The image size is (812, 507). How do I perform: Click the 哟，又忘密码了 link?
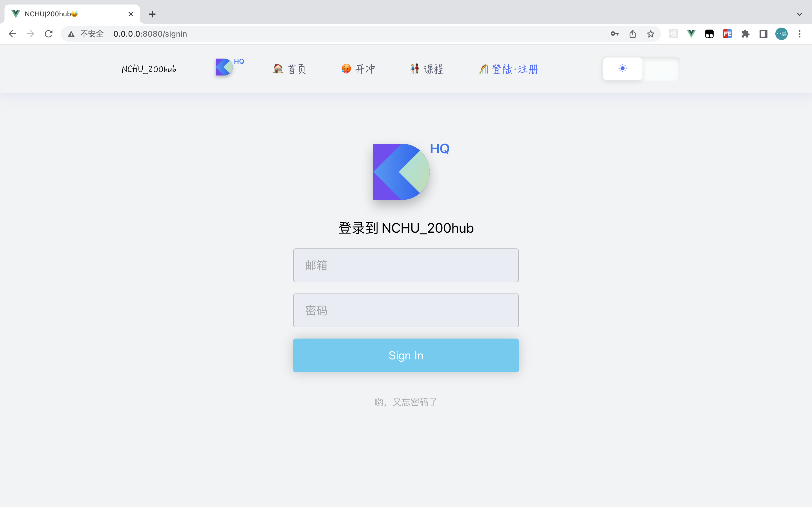(x=406, y=402)
